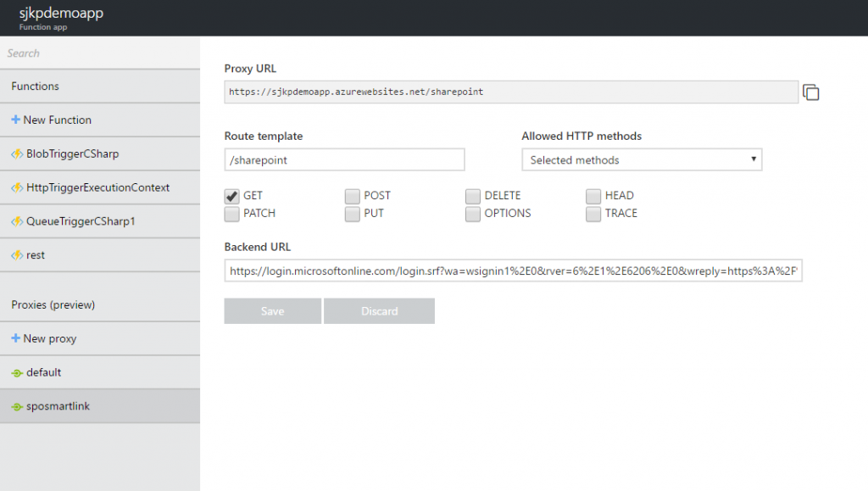Click the green proxy icon next to default

tap(16, 373)
